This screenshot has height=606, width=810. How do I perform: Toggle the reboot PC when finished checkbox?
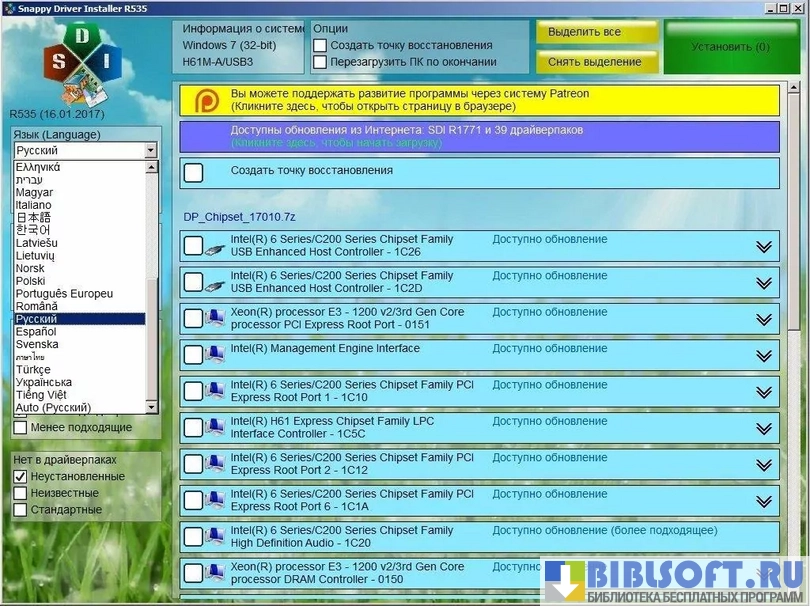coord(320,62)
